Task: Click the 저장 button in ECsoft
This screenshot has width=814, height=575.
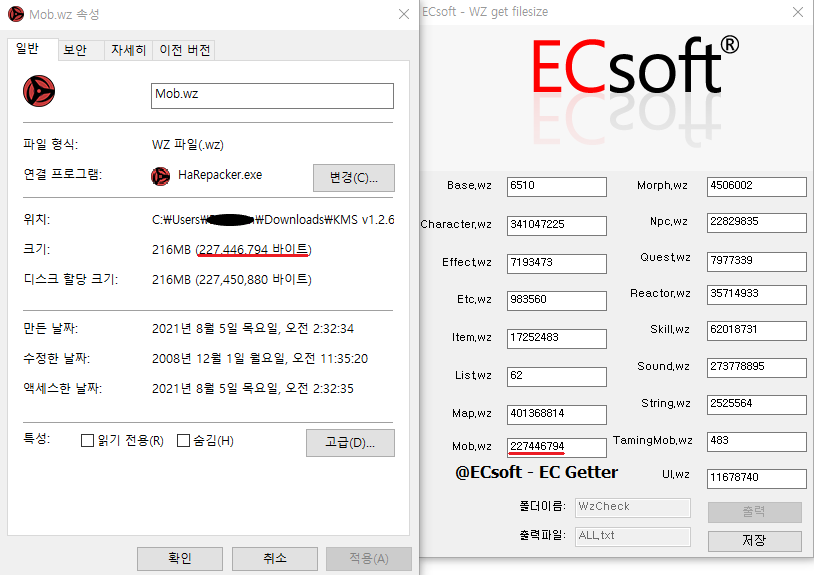Action: pyautogui.click(x=754, y=541)
